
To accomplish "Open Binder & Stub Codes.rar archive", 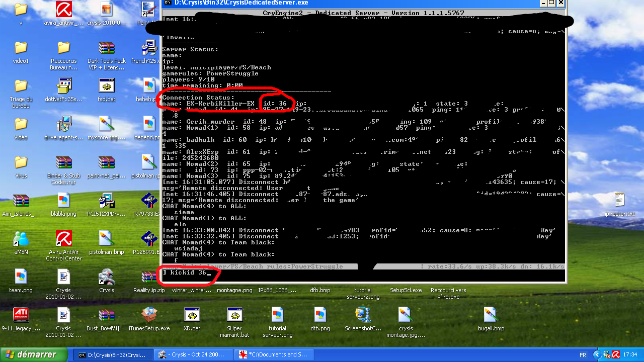I will 63,162.
